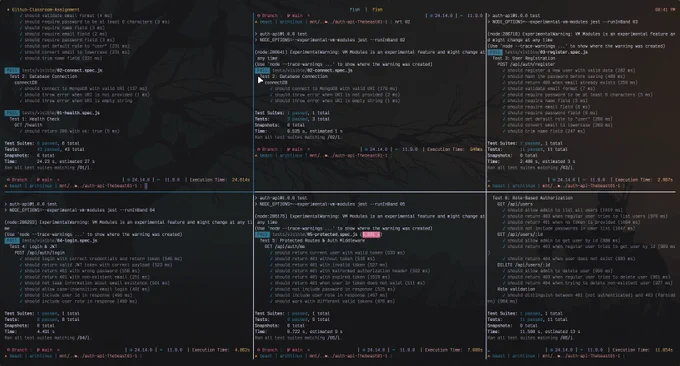The height and width of the screenshot is (366, 680).
Task: Click 'GET /api/auth/me' line
Action: (x=284, y=246)
